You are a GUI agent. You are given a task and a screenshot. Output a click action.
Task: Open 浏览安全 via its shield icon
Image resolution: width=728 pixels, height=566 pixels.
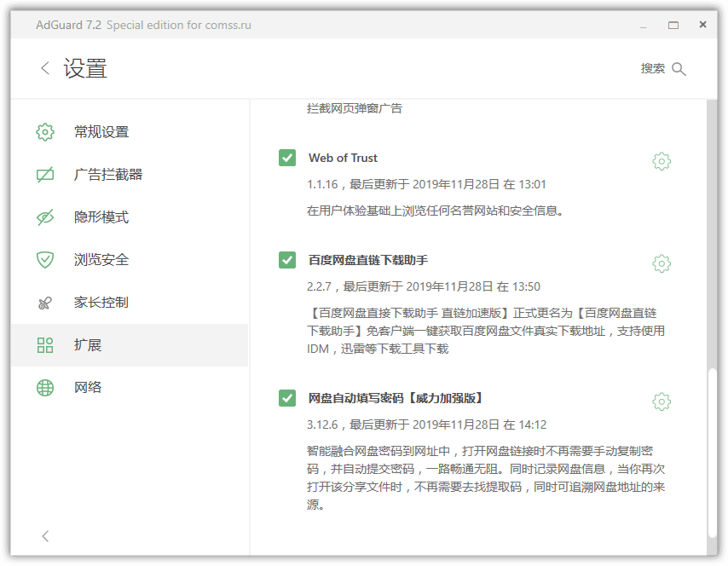pyautogui.click(x=44, y=260)
